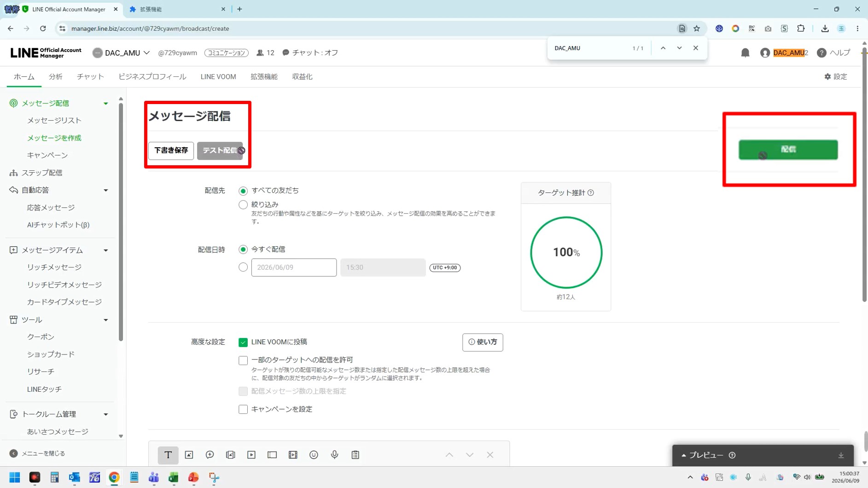Click the time field 15:30
This screenshot has height=488, width=868.
383,267
